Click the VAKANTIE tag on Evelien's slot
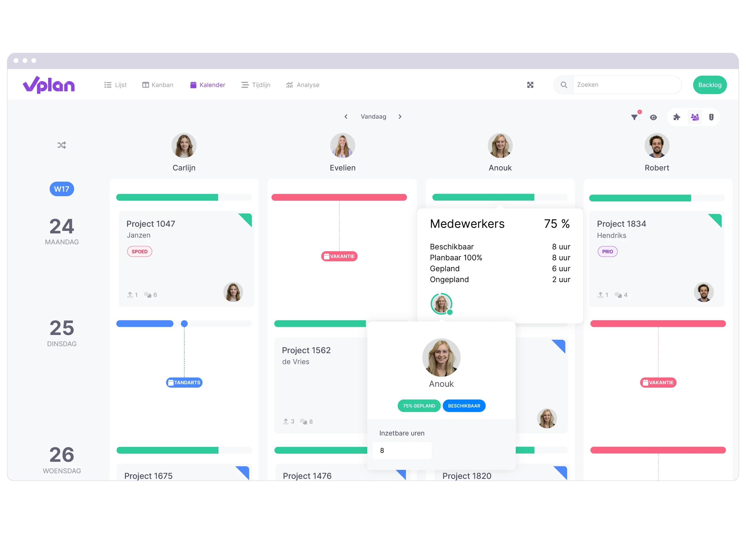 pyautogui.click(x=339, y=256)
